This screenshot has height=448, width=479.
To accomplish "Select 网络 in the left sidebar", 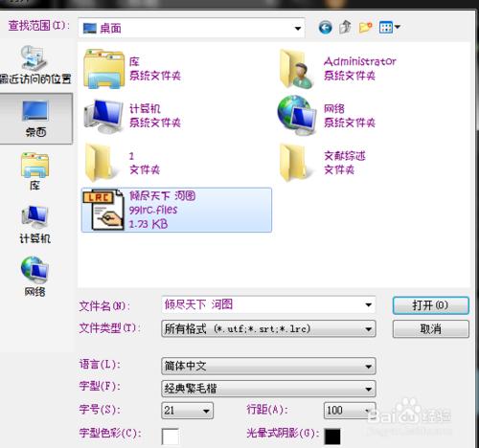I will pyautogui.click(x=34, y=277).
